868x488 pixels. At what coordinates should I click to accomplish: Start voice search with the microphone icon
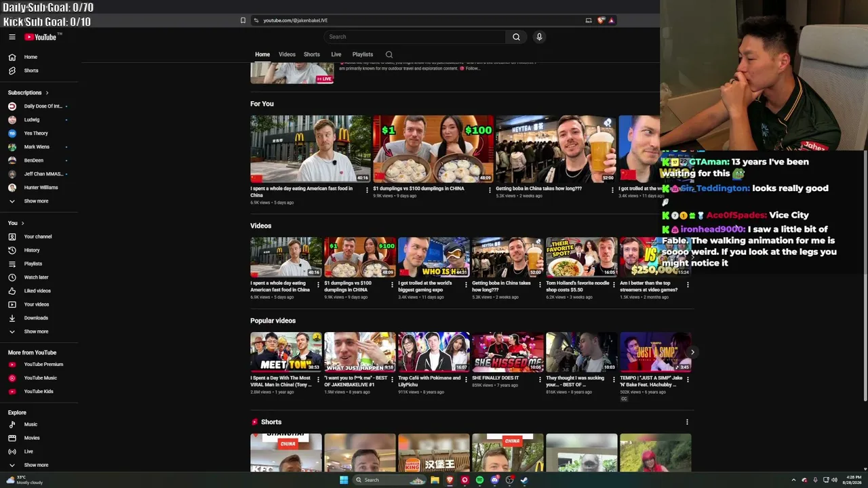(x=539, y=37)
